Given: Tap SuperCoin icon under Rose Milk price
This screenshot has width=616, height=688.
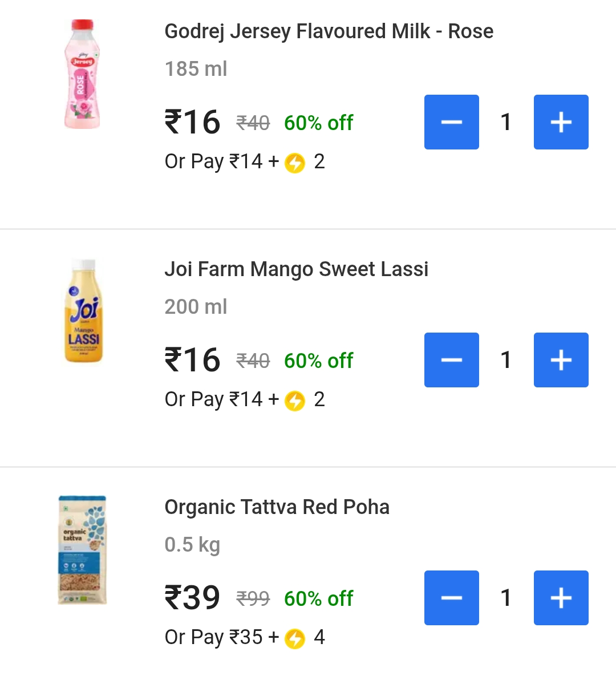Looking at the screenshot, I should [295, 163].
